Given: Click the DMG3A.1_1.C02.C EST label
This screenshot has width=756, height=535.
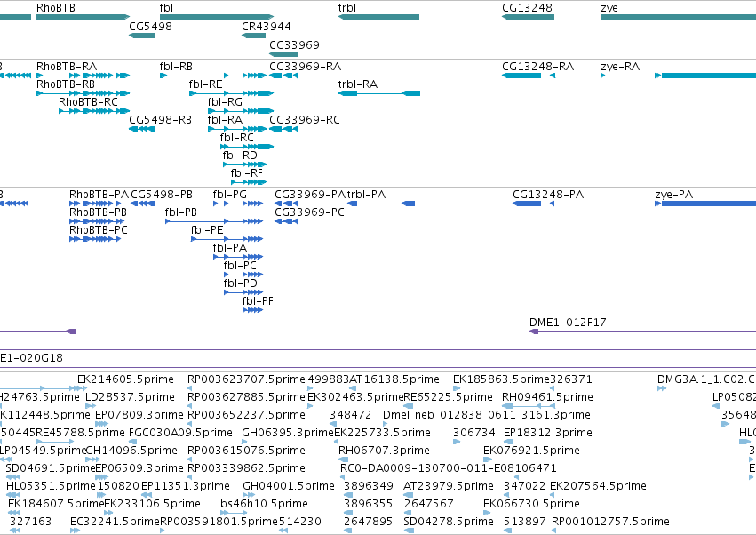Looking at the screenshot, I should coord(706,379).
